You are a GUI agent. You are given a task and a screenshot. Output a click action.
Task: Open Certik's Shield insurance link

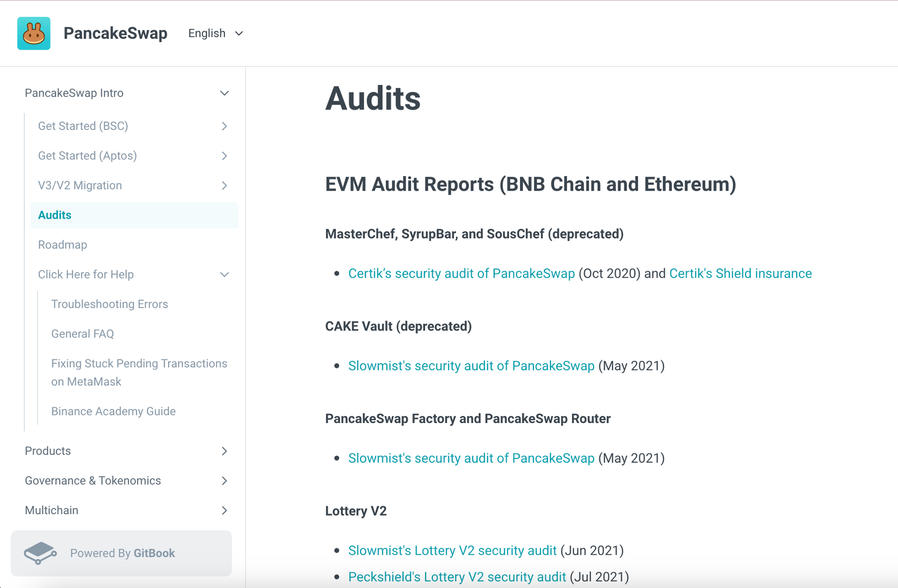(x=740, y=273)
